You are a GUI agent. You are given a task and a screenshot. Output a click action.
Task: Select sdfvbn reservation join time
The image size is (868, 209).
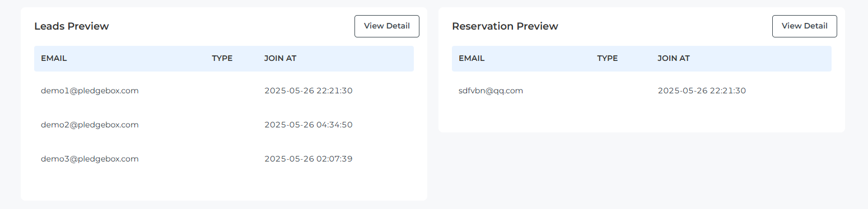(702, 91)
